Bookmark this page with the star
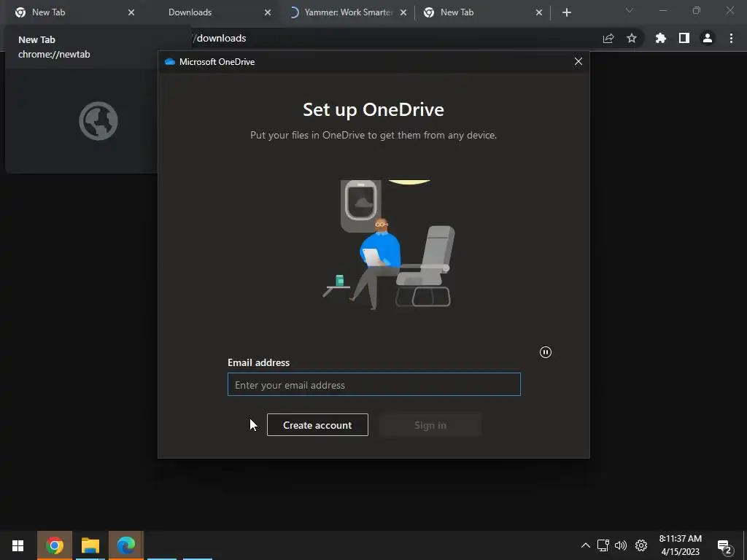Image resolution: width=747 pixels, height=560 pixels. tap(632, 38)
